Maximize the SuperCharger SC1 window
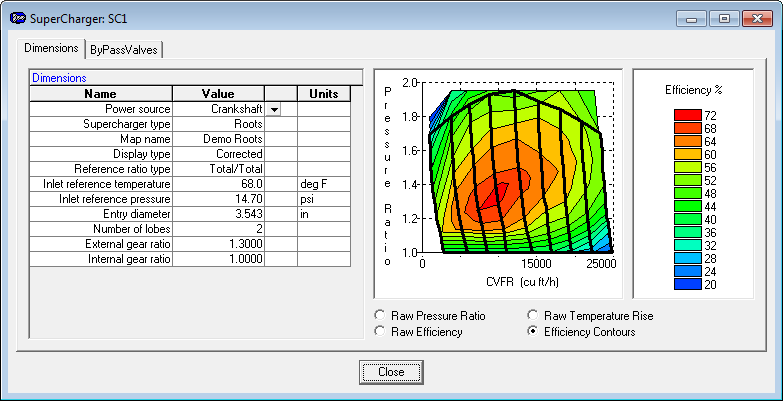The width and height of the screenshot is (783, 401). (724, 19)
